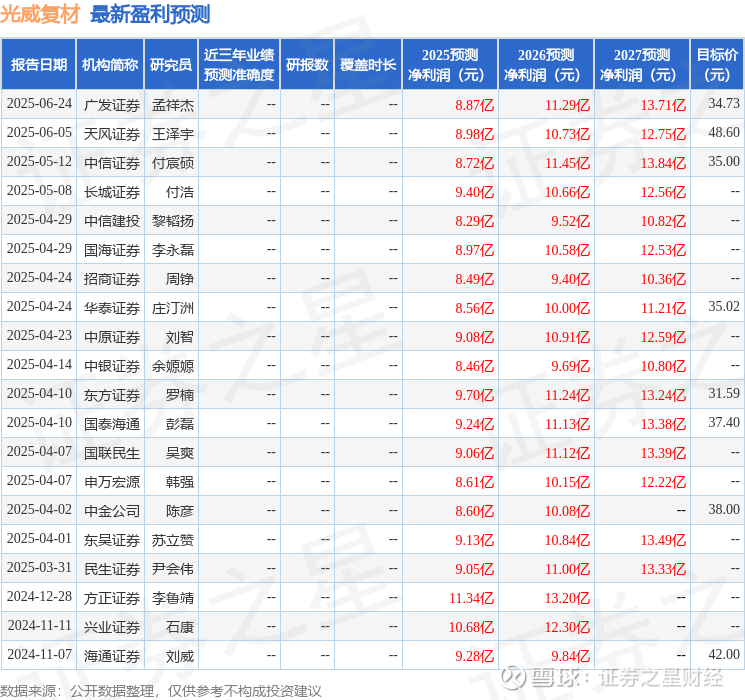This screenshot has width=745, height=700.
Task: Click the 8.87亿 2025 profit value
Action: tap(474, 105)
